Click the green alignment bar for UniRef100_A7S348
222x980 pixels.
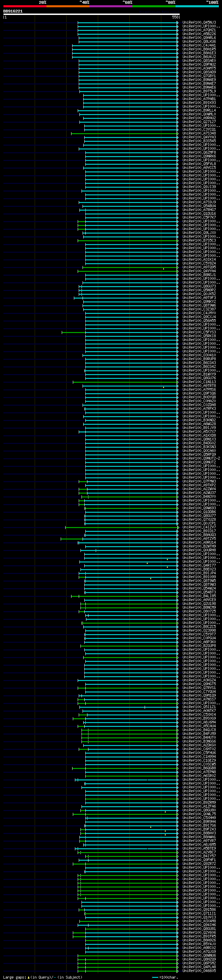(125, 133)
